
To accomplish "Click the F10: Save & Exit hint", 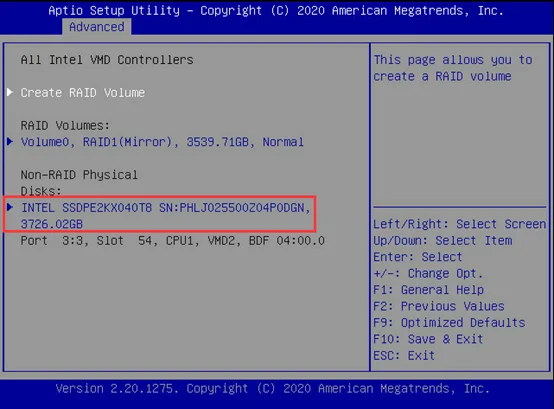I will pyautogui.click(x=428, y=339).
